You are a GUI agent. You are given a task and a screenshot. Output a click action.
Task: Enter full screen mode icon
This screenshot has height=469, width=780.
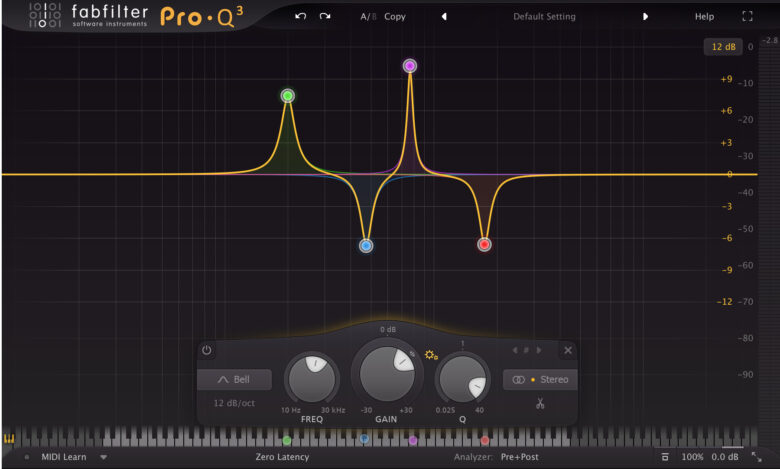[x=747, y=16]
